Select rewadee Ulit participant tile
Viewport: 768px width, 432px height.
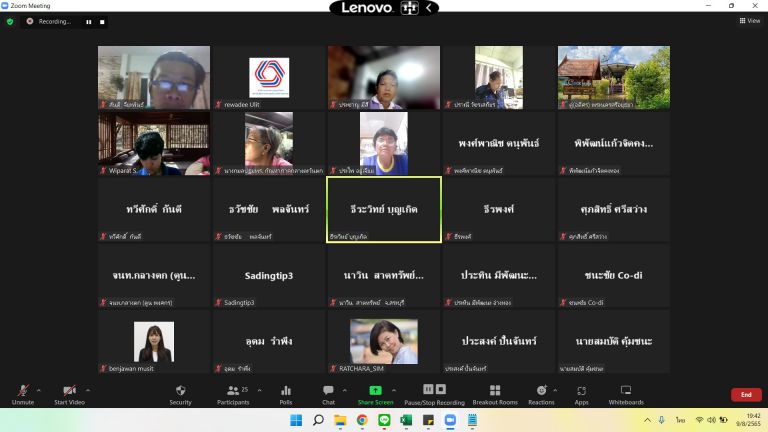coord(269,77)
